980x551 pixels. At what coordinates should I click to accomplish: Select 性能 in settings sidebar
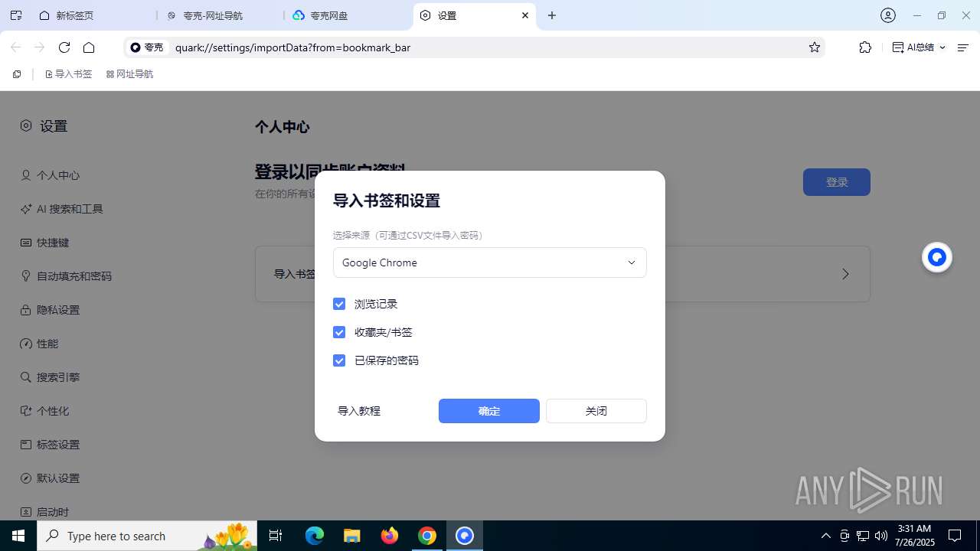tap(40, 344)
